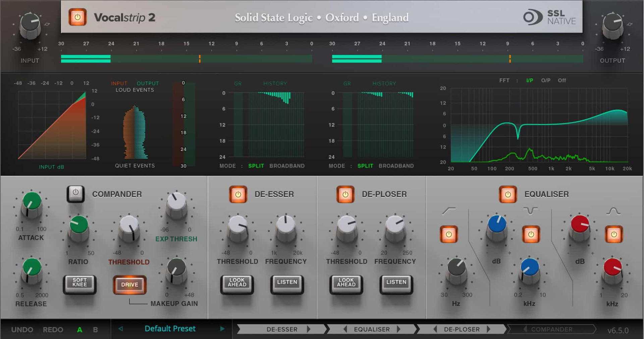Toggle the Vocalstrip 2 main power button
The height and width of the screenshot is (339, 644).
pos(77,17)
